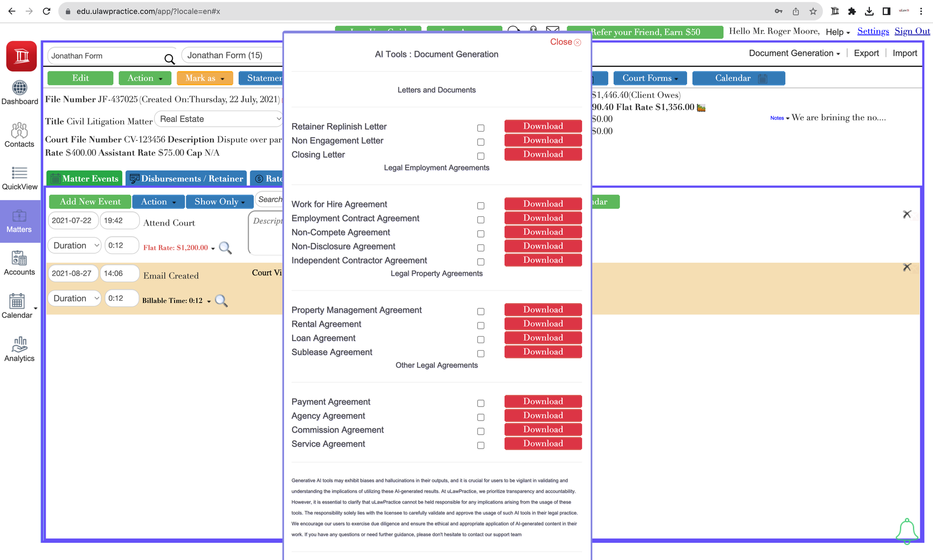Open QuickView list icon
Screen dimensions: 933x560
[x=19, y=173]
